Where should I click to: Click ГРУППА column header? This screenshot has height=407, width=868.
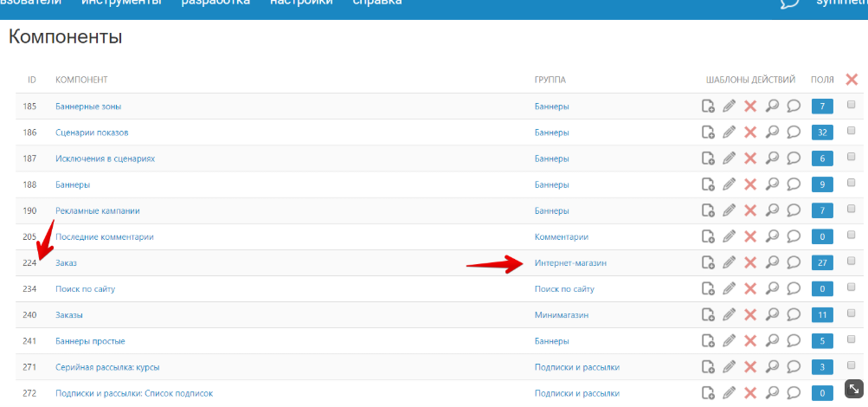(550, 81)
